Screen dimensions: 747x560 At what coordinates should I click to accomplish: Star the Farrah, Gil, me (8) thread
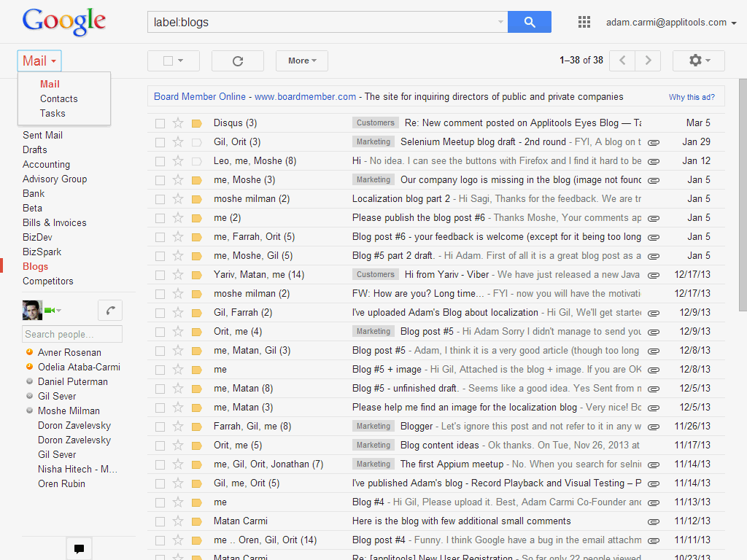(x=178, y=427)
